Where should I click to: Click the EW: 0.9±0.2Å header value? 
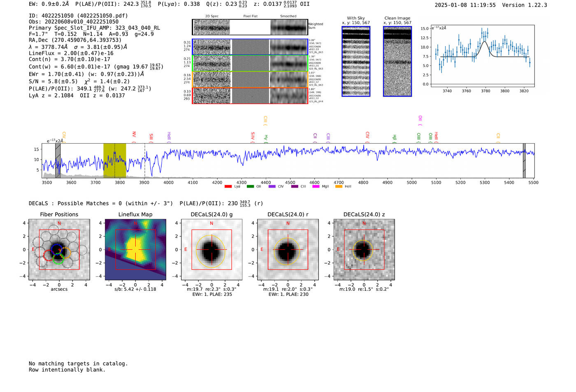click(x=49, y=4)
